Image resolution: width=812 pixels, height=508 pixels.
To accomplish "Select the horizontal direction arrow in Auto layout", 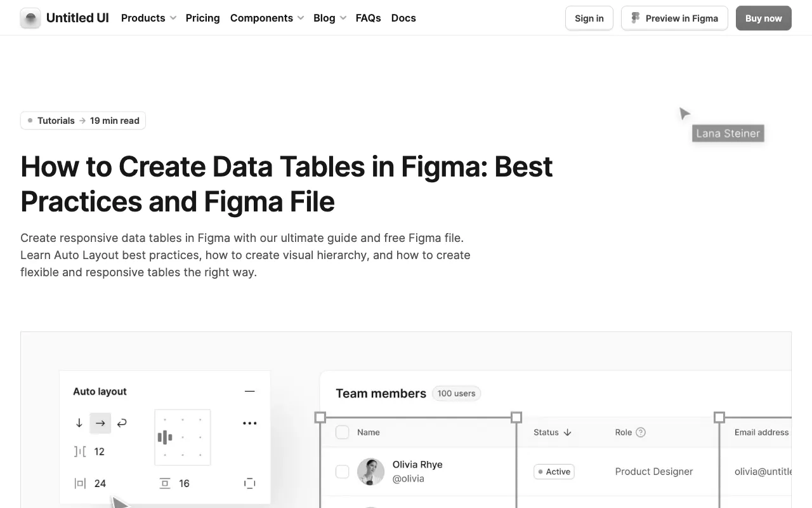I will click(x=100, y=423).
